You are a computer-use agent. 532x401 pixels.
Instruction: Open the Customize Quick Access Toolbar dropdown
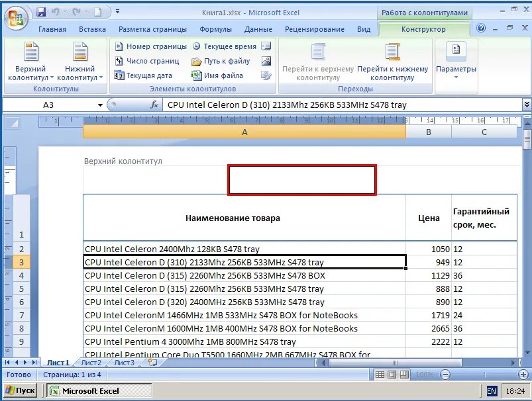[x=117, y=12]
